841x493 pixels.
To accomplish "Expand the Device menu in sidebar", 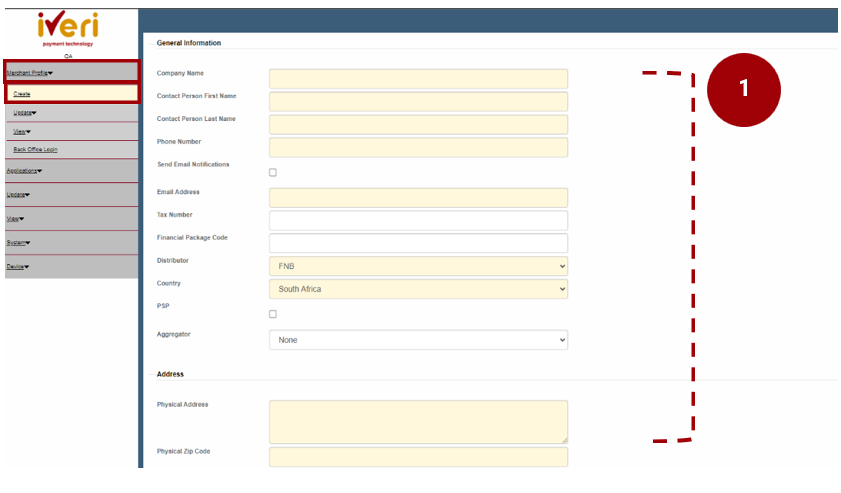I will tap(18, 267).
